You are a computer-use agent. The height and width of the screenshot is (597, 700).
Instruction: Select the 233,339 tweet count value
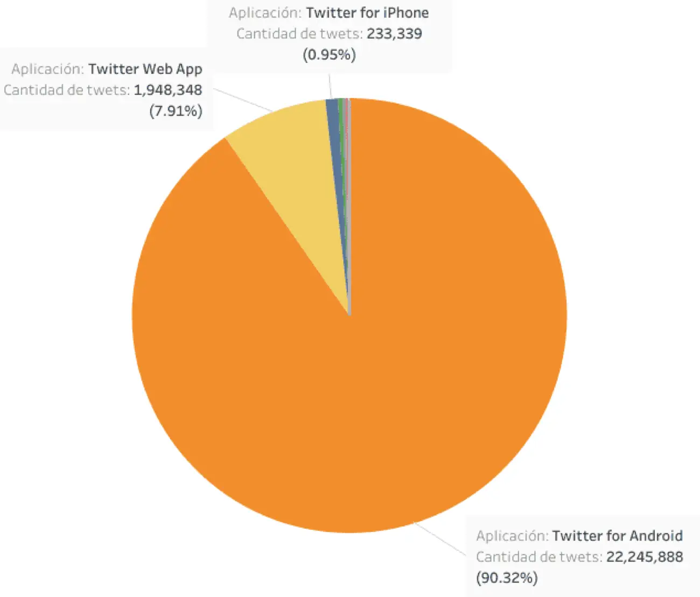[x=394, y=33]
